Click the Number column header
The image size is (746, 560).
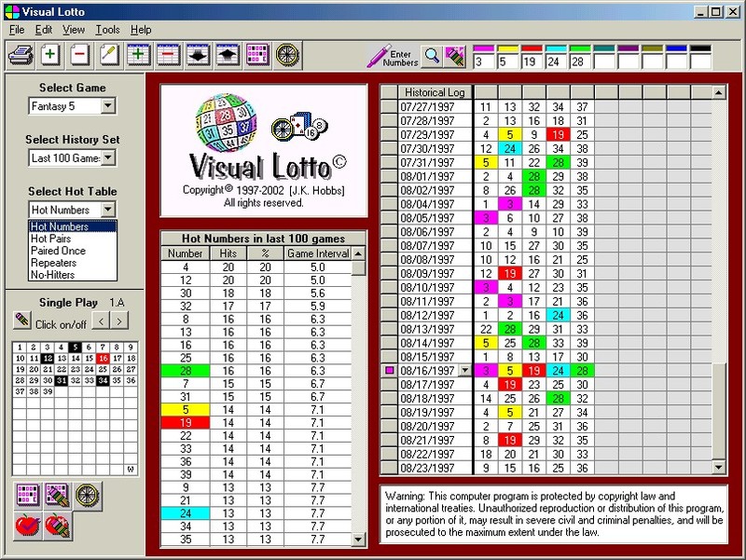pyautogui.click(x=185, y=253)
